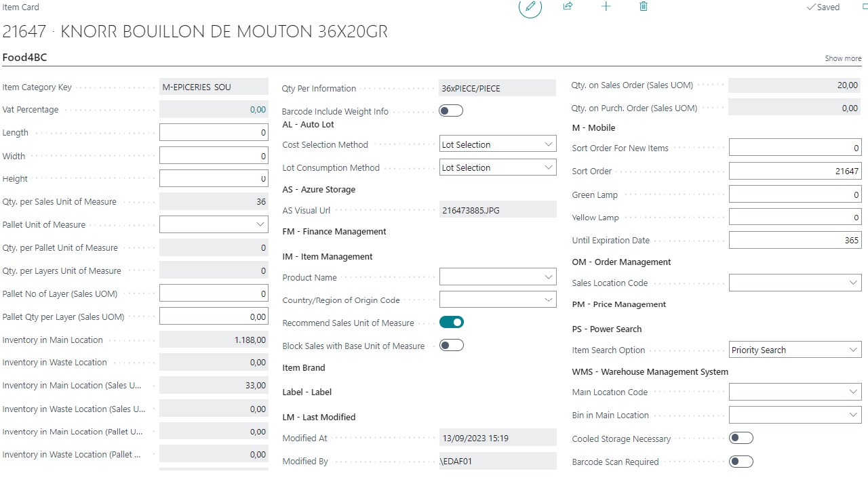Image resolution: width=868 pixels, height=488 pixels.
Task: Click Sort Order For New Items field
Action: 795,148
